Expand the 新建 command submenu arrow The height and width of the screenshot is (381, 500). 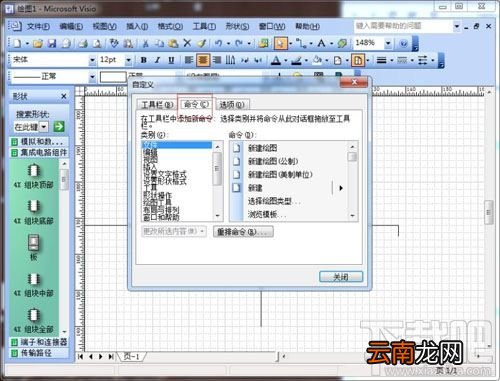pyautogui.click(x=341, y=188)
